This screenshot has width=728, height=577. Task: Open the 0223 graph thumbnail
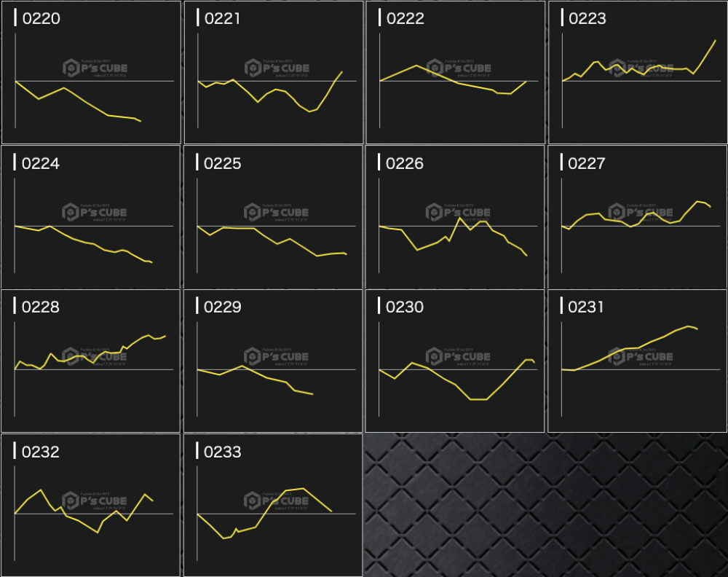coord(637,73)
